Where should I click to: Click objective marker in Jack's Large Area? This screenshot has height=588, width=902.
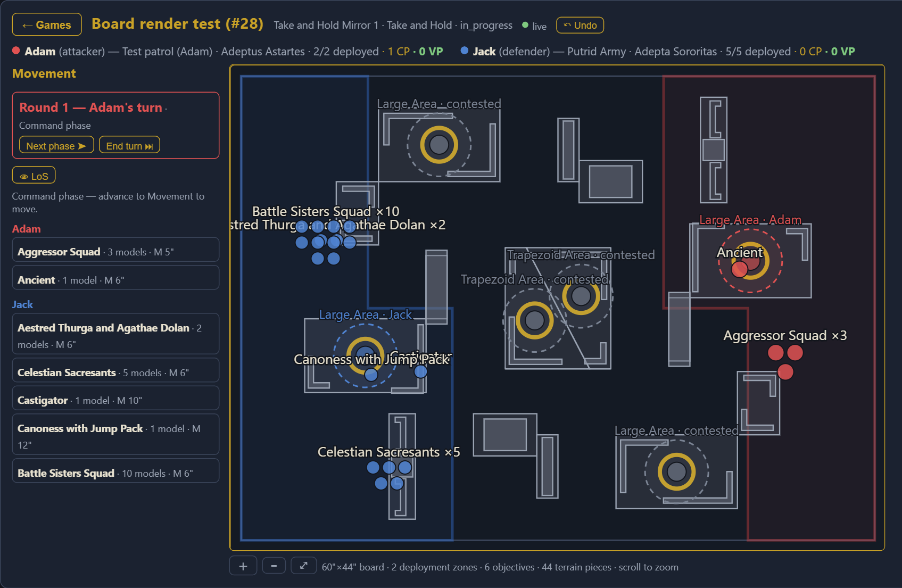coord(365,355)
